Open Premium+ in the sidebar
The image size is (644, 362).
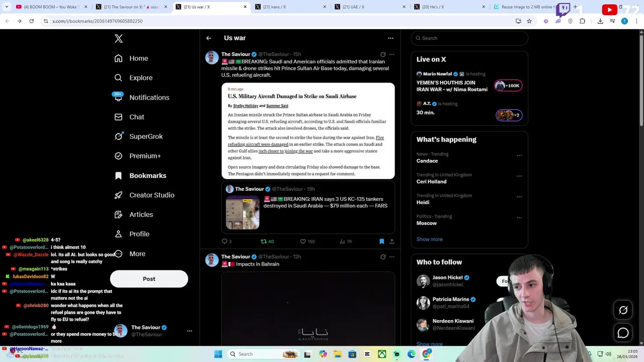(x=137, y=156)
